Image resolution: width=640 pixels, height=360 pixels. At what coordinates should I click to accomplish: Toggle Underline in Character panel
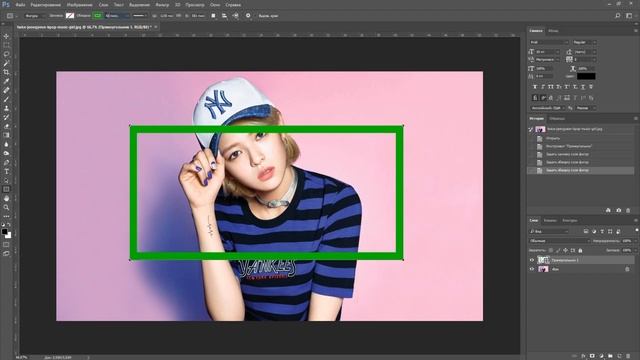[x=583, y=87]
